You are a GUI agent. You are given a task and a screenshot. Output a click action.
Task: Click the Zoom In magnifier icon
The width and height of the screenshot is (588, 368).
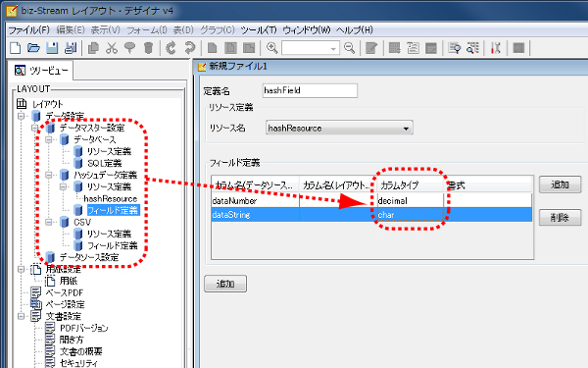pyautogui.click(x=271, y=48)
